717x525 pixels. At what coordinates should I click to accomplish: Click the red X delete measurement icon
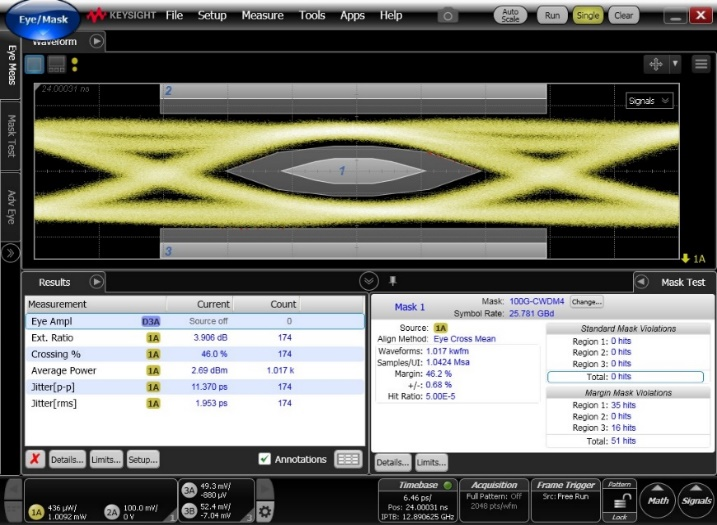point(35,460)
